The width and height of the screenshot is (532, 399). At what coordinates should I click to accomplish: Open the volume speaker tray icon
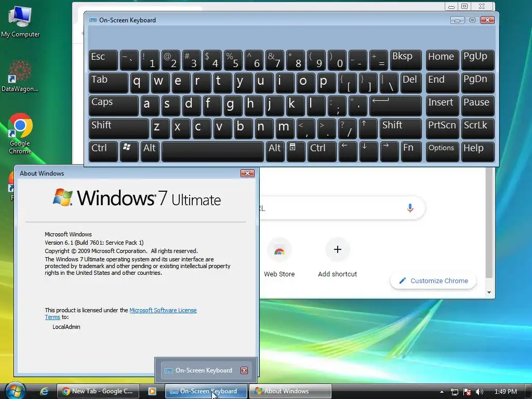pos(480,392)
